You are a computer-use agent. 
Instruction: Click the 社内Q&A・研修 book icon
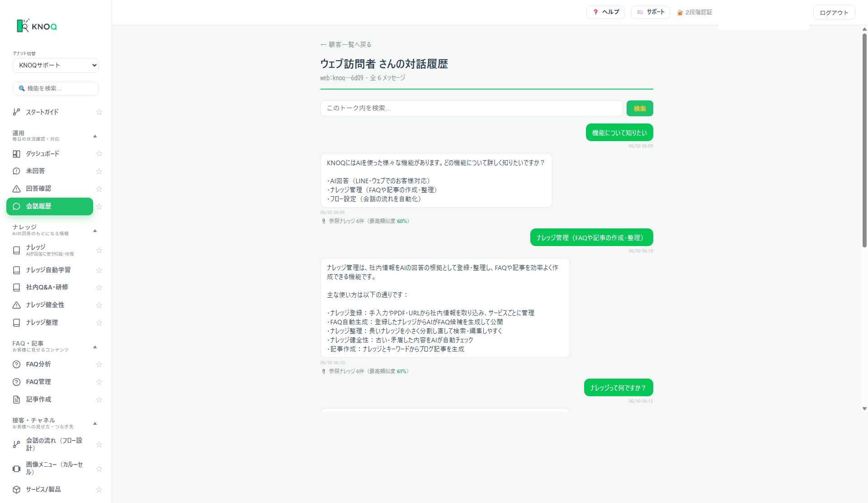[16, 287]
